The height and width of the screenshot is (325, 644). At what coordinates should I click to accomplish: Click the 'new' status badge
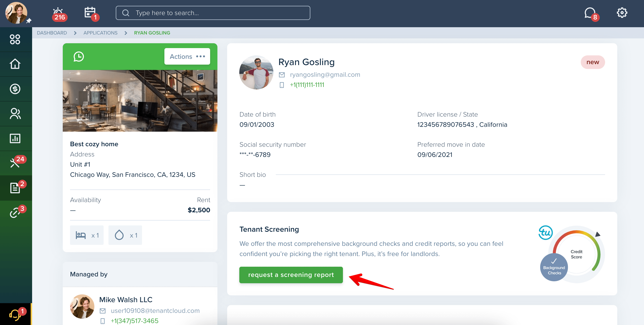pos(592,62)
